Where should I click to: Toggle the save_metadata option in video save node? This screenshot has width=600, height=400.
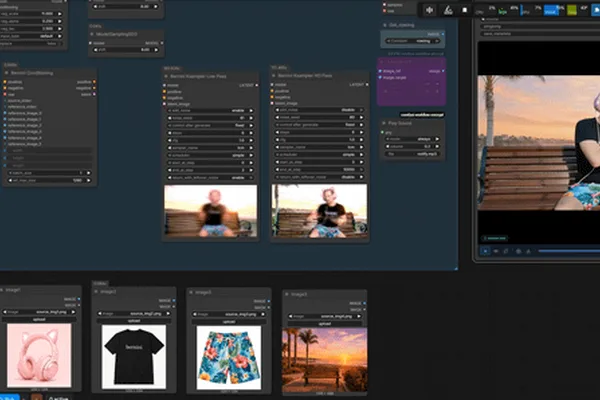540,34
